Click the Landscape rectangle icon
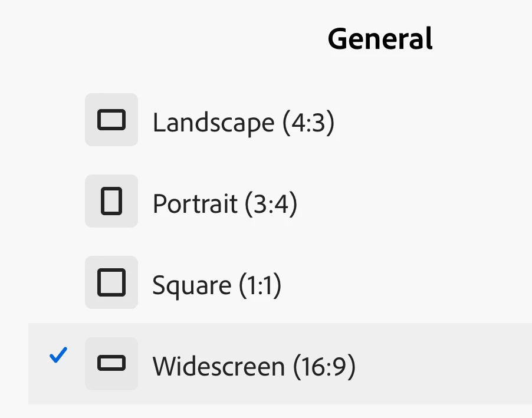Viewport: 532px width, 418px height. tap(111, 120)
